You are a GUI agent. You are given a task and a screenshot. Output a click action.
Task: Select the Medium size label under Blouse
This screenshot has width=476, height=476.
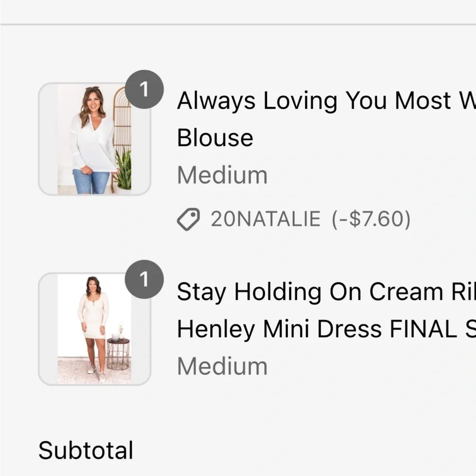tap(222, 175)
